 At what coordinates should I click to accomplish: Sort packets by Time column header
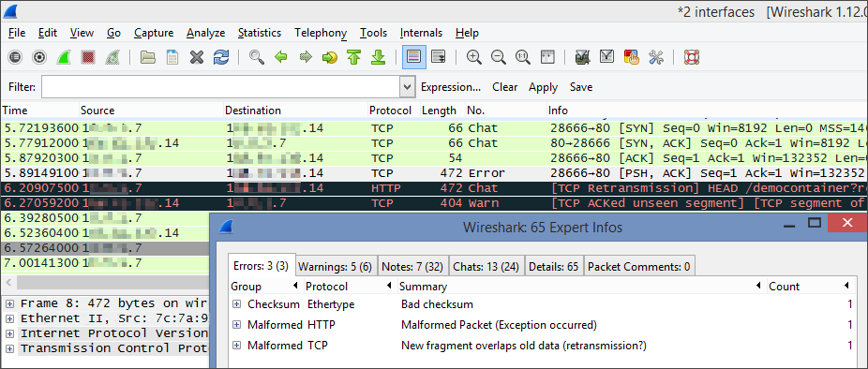click(x=40, y=111)
